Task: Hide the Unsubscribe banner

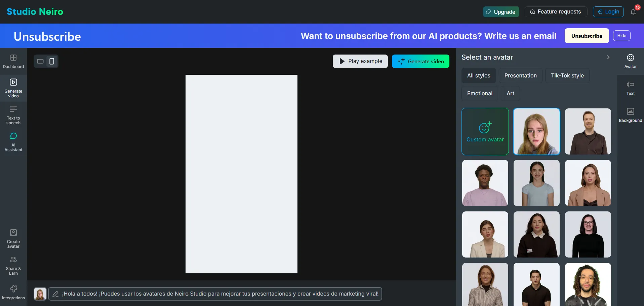Action: coord(621,36)
